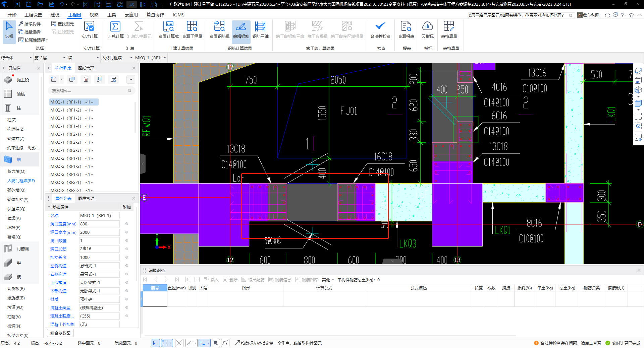Click the undo arrow in title bar

(x=61, y=4)
